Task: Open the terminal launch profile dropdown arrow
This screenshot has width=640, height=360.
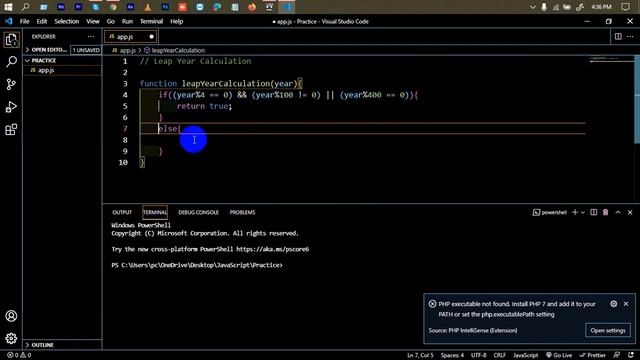Action: point(583,212)
